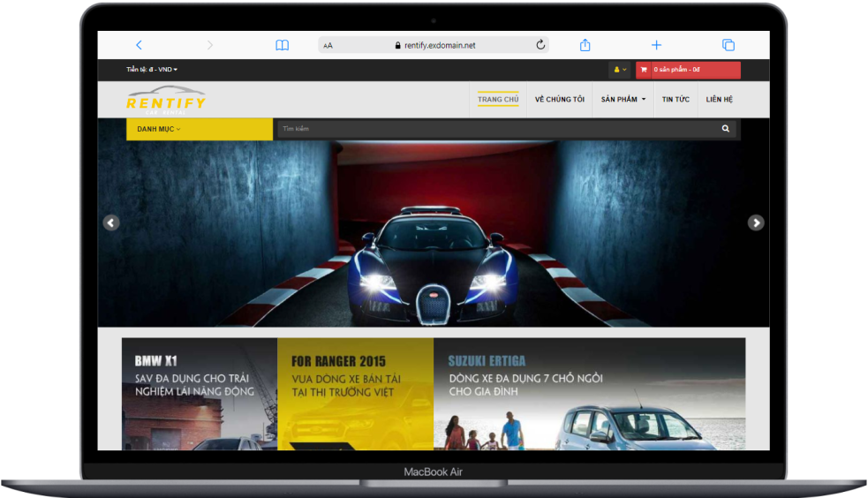The width and height of the screenshot is (868, 498).
Task: Open the FOR RANGER 2015 banner
Action: pos(355,394)
